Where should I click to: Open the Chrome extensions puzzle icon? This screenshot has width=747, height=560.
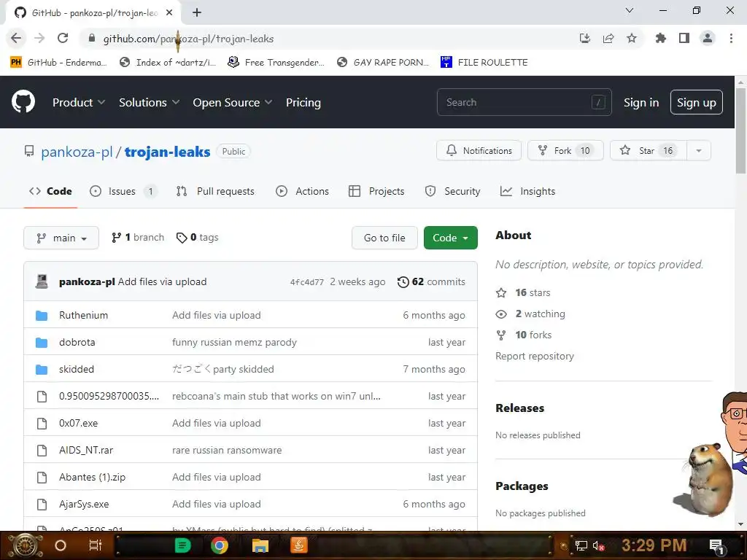pos(660,38)
